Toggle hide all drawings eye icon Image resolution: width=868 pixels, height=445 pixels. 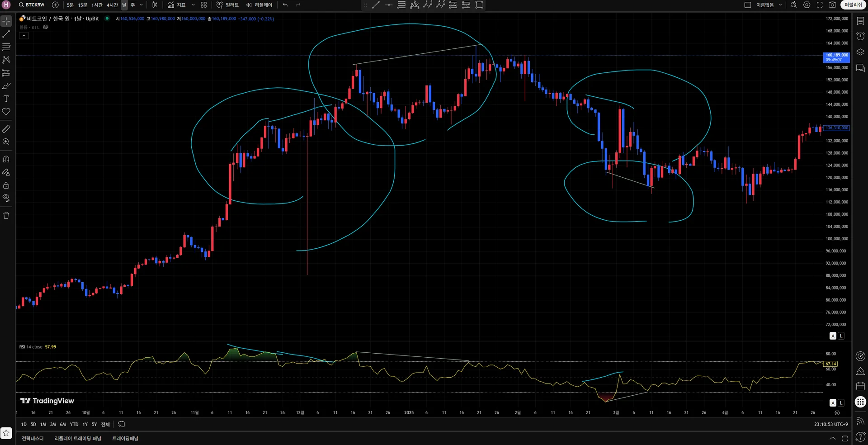point(6,198)
